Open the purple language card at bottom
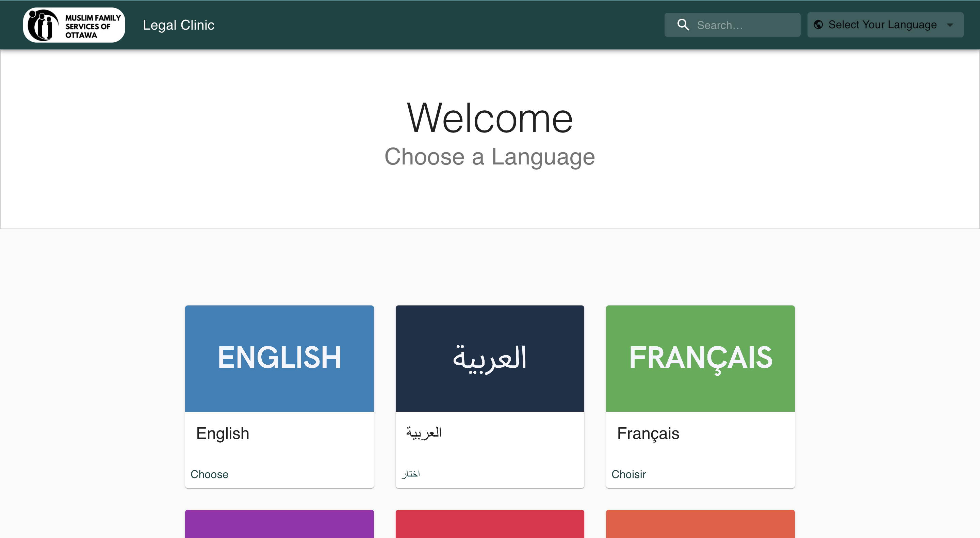 (x=279, y=524)
